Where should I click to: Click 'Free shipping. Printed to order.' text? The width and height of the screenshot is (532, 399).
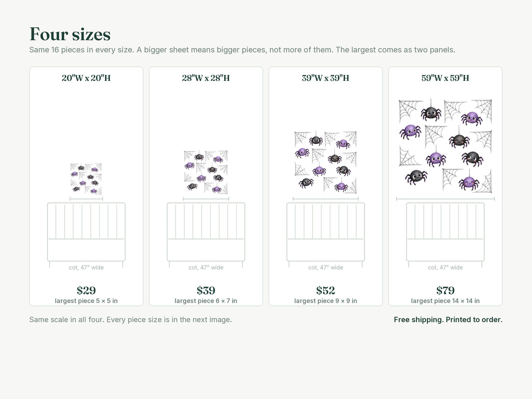click(x=448, y=320)
